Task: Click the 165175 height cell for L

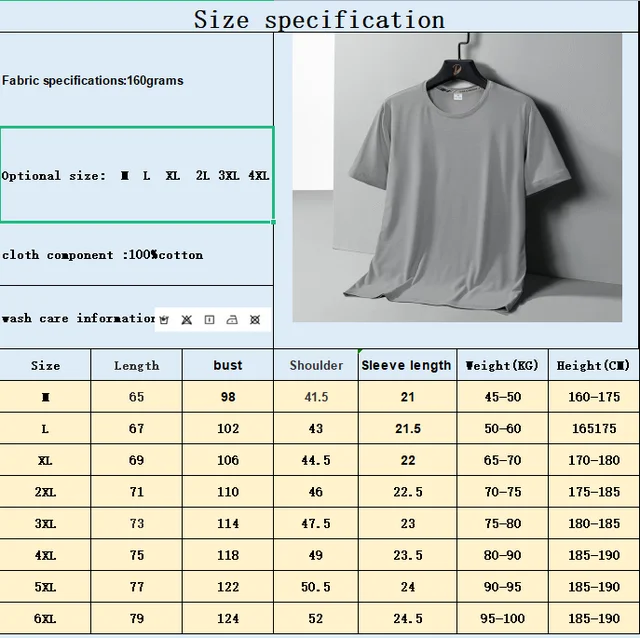Action: point(594,428)
